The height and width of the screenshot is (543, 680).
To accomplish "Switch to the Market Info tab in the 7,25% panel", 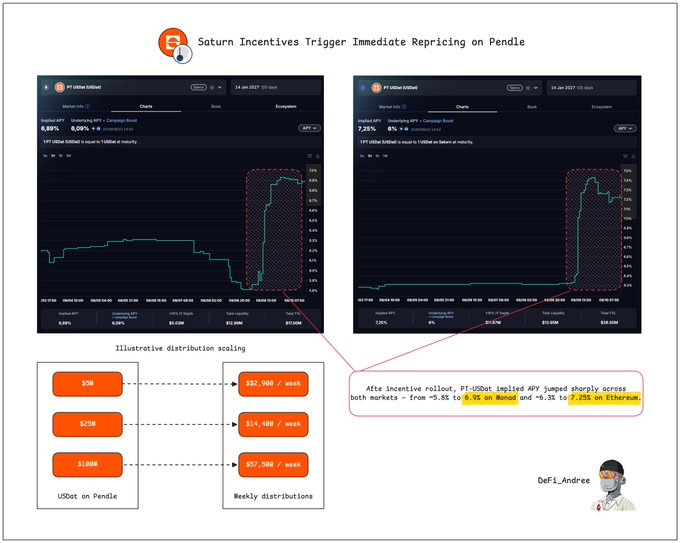I will (390, 107).
